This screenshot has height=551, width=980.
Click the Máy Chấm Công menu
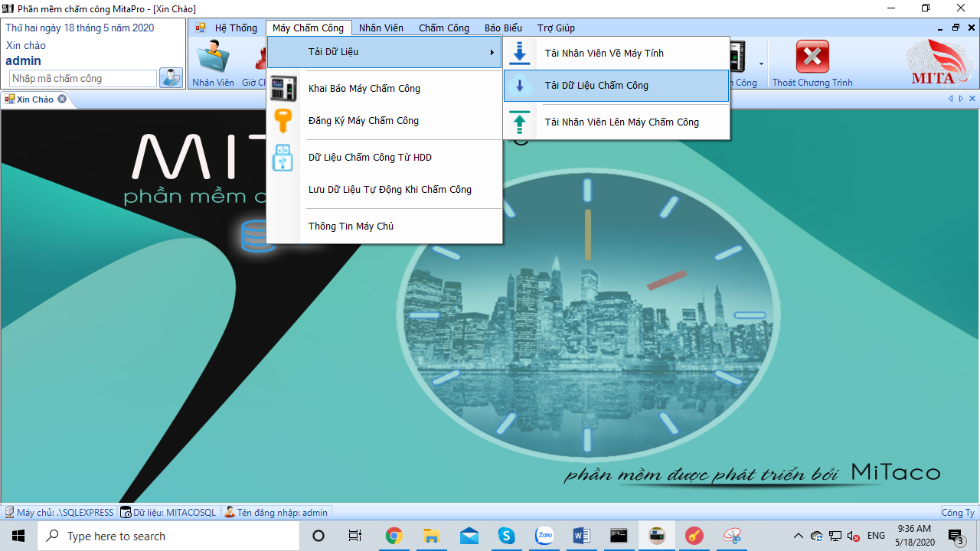tap(309, 28)
